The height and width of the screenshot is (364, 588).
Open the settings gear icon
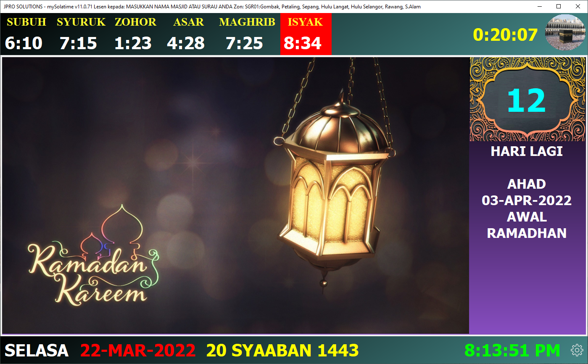coord(577,350)
